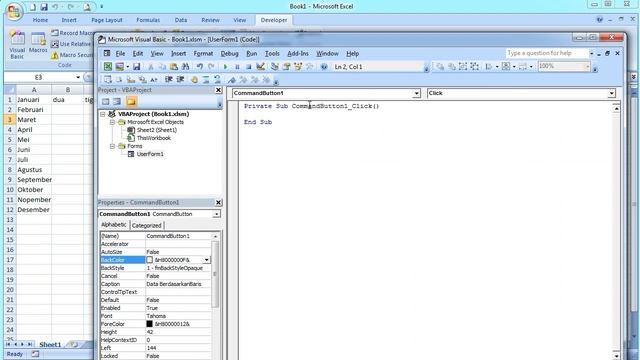Run Sub/UserForm with green play icon
The width and height of the screenshot is (640, 360).
coord(225,67)
